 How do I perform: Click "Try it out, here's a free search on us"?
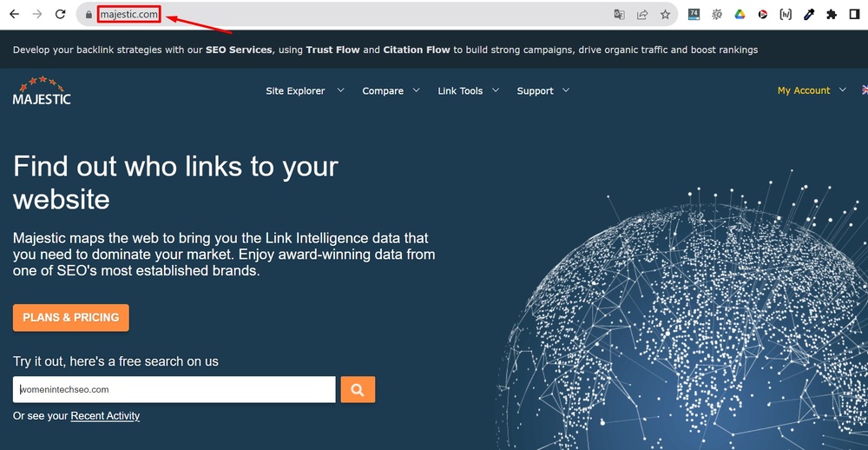115,361
